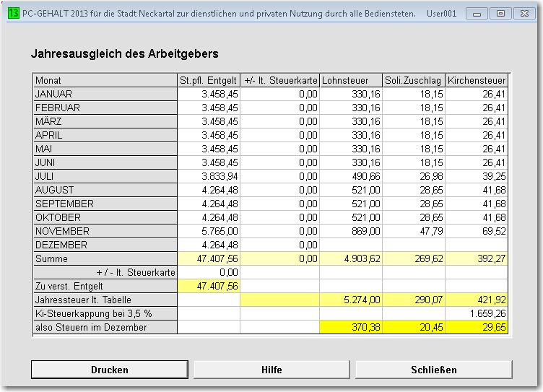Select the MÄRZ row label

pos(105,121)
